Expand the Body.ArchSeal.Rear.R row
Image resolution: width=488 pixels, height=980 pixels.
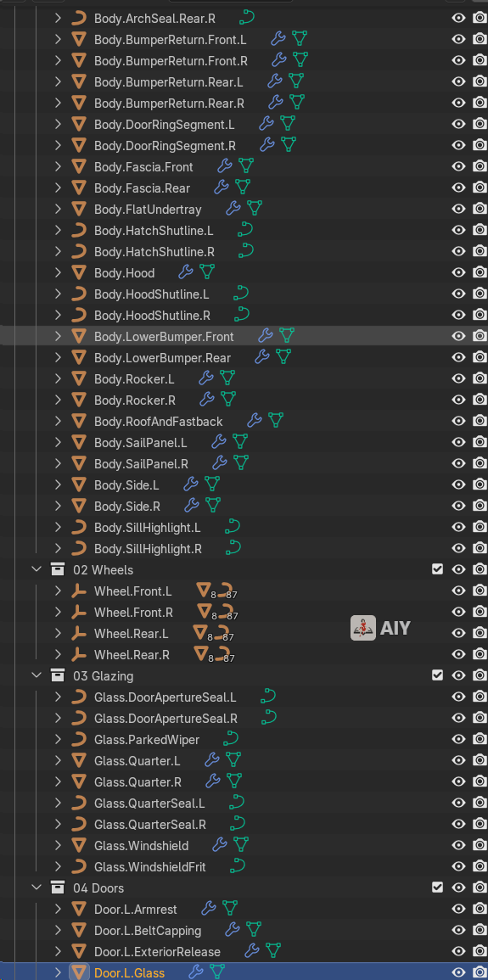click(x=58, y=18)
